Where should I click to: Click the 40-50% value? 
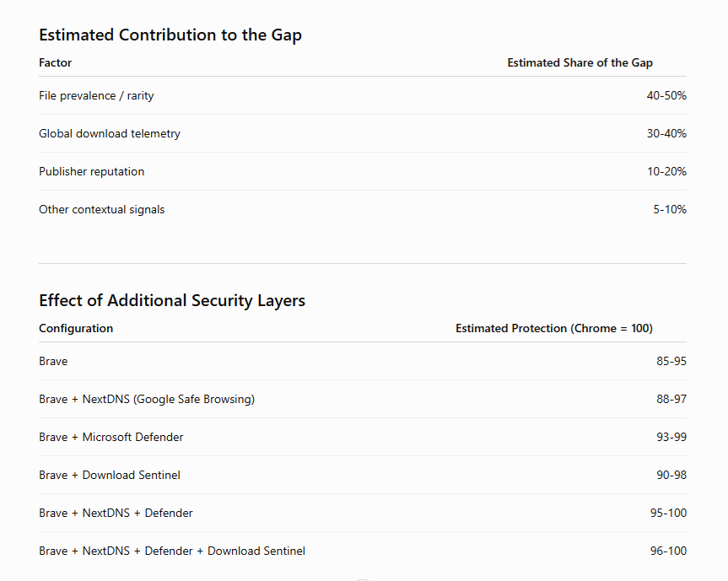[x=666, y=95]
